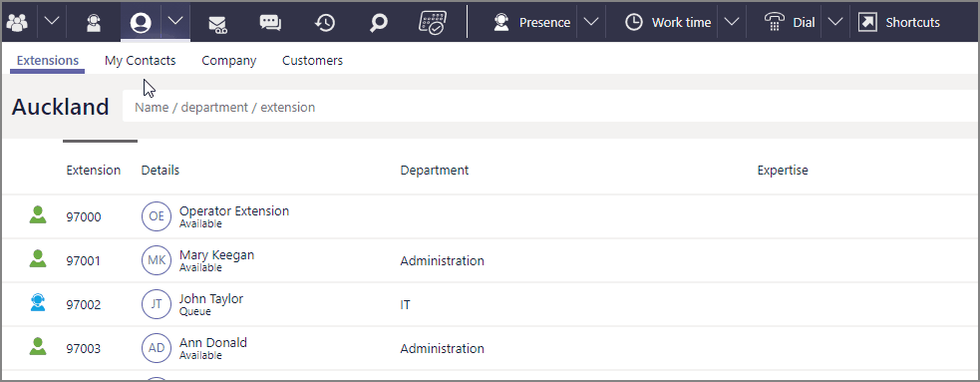Expand dropdown next to contact person icon
980x382 pixels.
coord(176,21)
